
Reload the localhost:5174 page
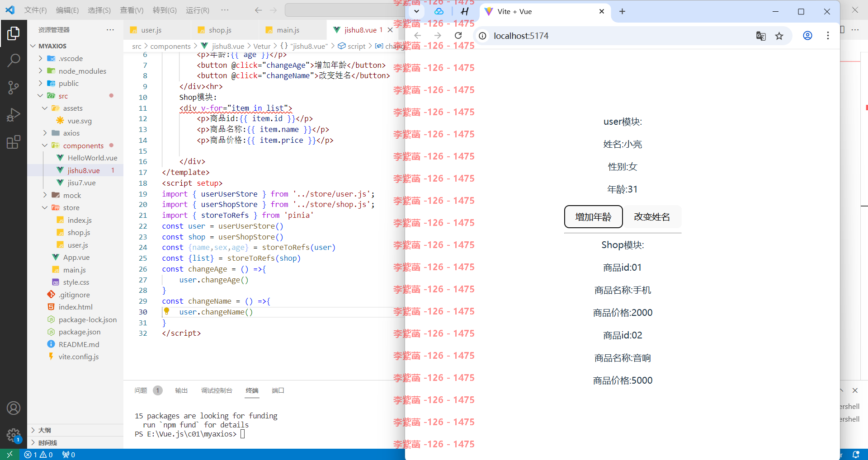click(458, 35)
